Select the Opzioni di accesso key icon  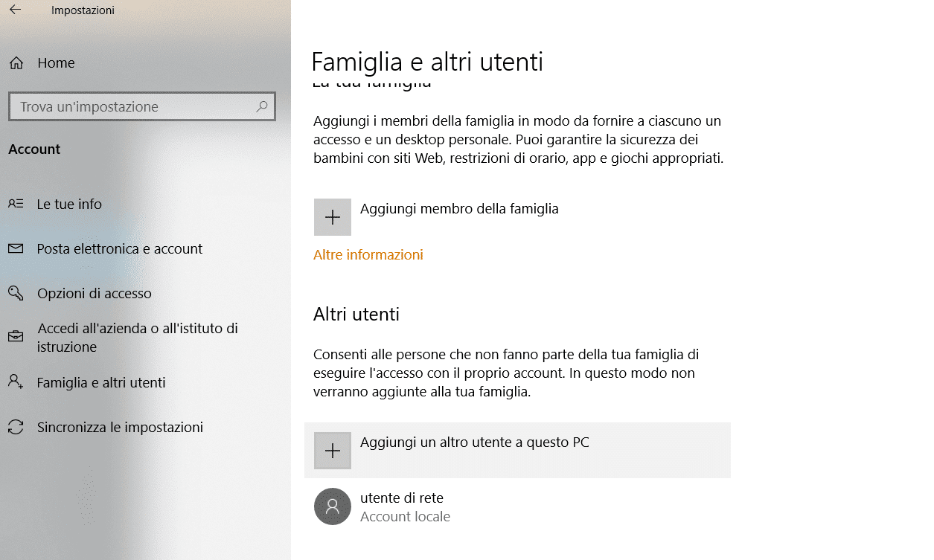pyautogui.click(x=16, y=293)
